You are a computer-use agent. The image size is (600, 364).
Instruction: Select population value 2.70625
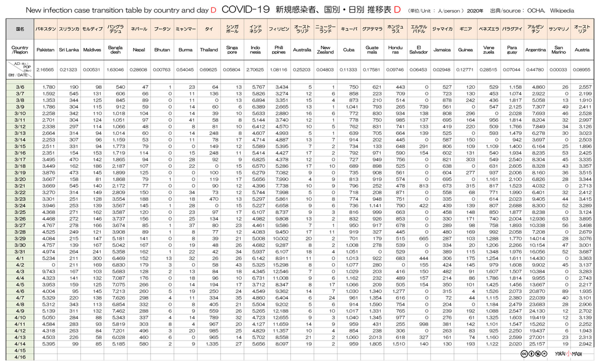tap(255, 69)
